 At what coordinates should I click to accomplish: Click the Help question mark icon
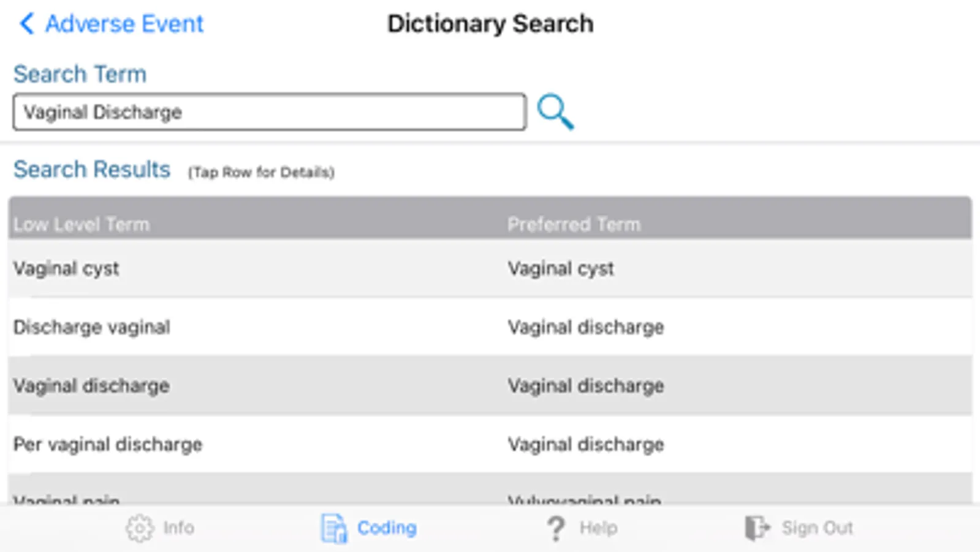556,528
